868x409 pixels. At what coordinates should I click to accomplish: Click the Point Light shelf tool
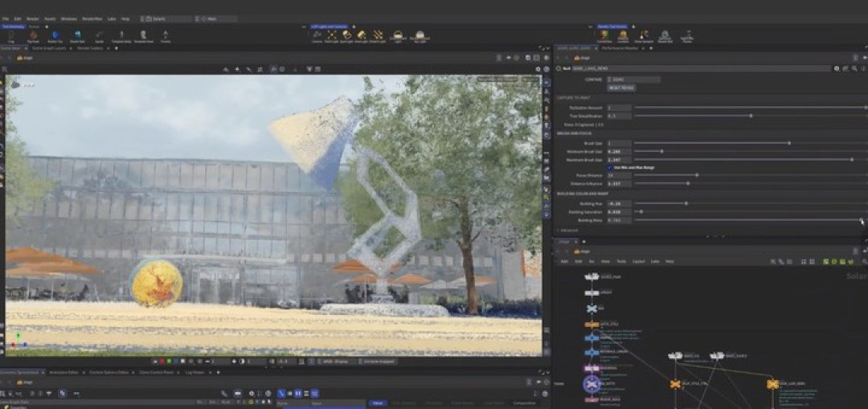pyautogui.click(x=332, y=36)
